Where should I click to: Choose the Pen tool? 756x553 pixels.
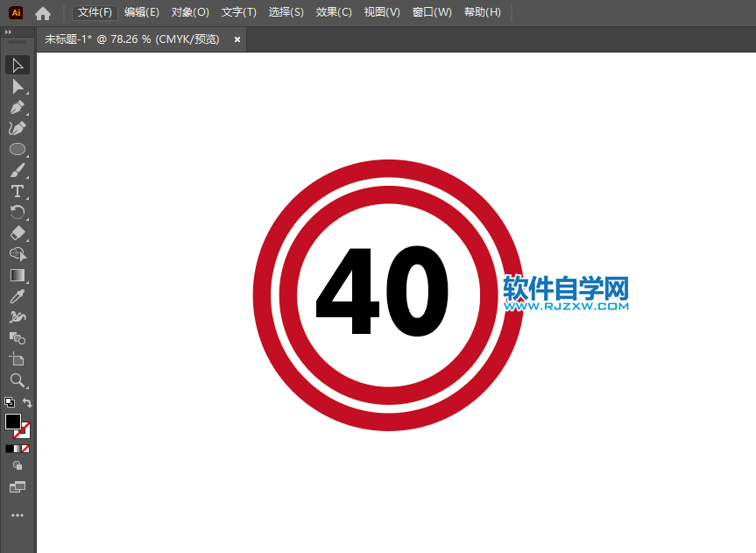tap(18, 107)
